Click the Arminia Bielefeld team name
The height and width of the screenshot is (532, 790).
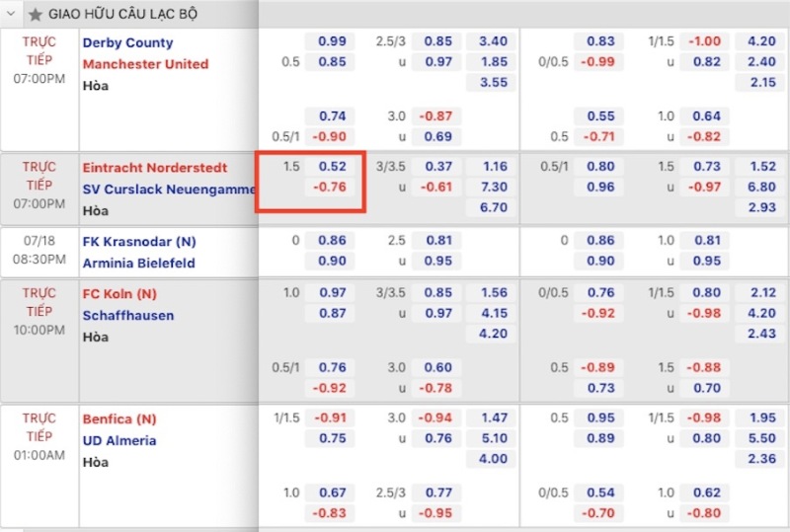click(138, 263)
